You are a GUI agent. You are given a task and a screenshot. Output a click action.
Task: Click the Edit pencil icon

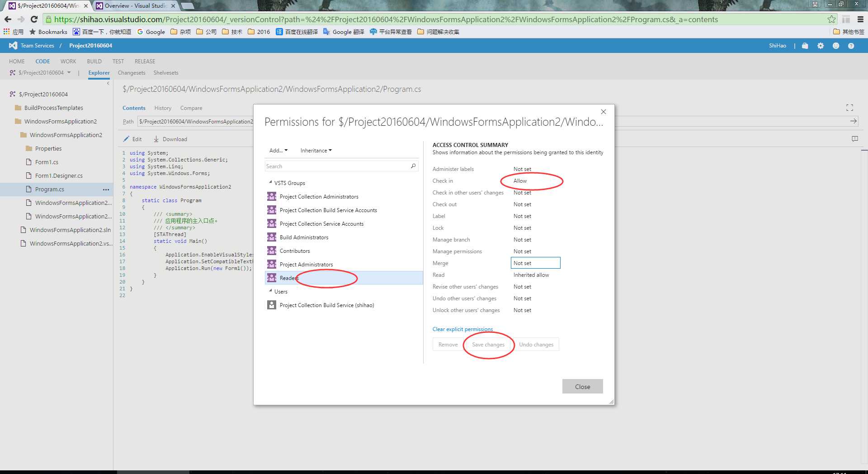click(x=127, y=139)
